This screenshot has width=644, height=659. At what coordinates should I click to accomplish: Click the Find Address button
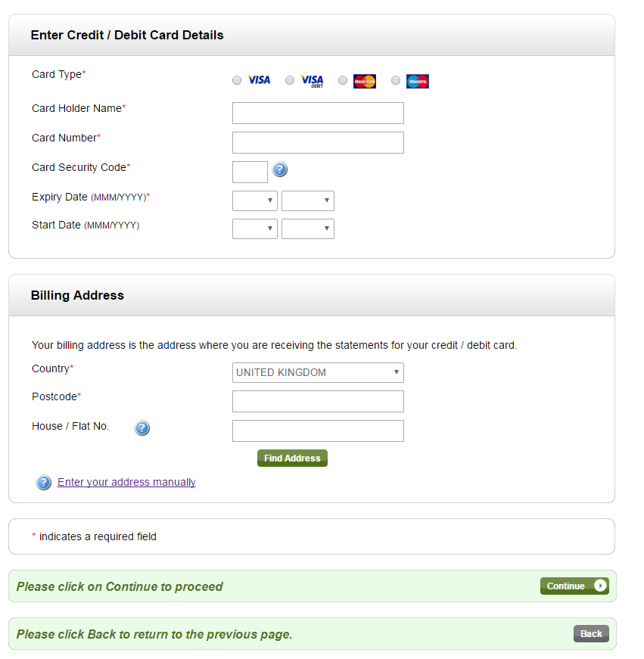[292, 458]
